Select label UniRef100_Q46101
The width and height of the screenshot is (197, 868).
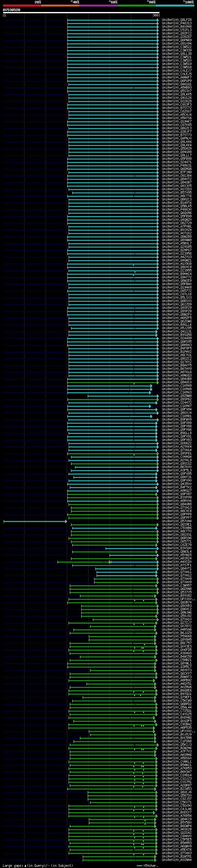pos(177,84)
